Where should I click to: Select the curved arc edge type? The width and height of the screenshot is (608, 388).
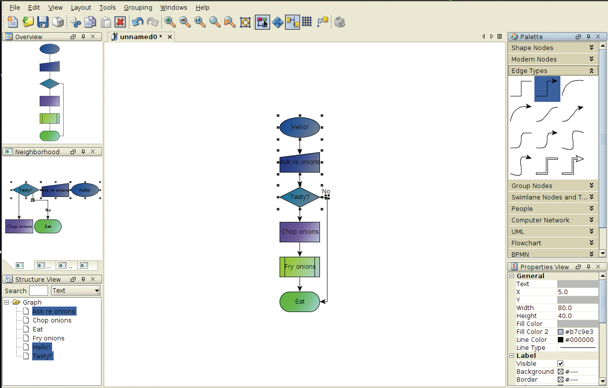click(x=573, y=88)
